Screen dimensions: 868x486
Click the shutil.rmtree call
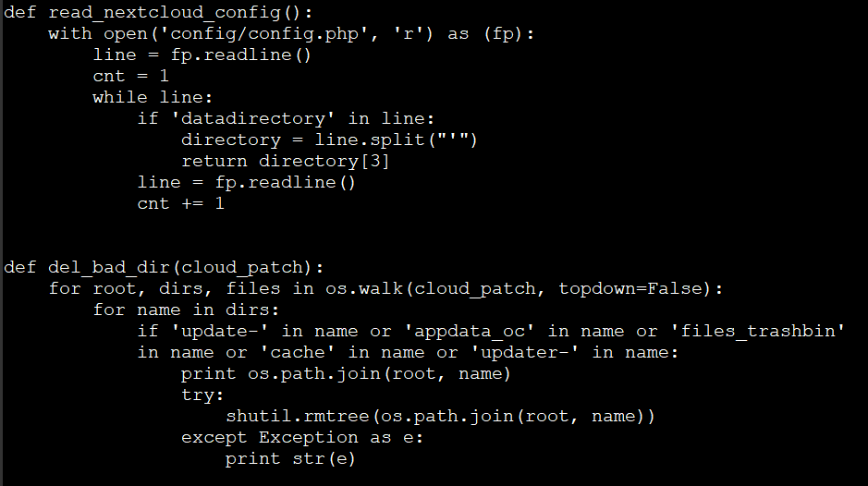point(441,416)
